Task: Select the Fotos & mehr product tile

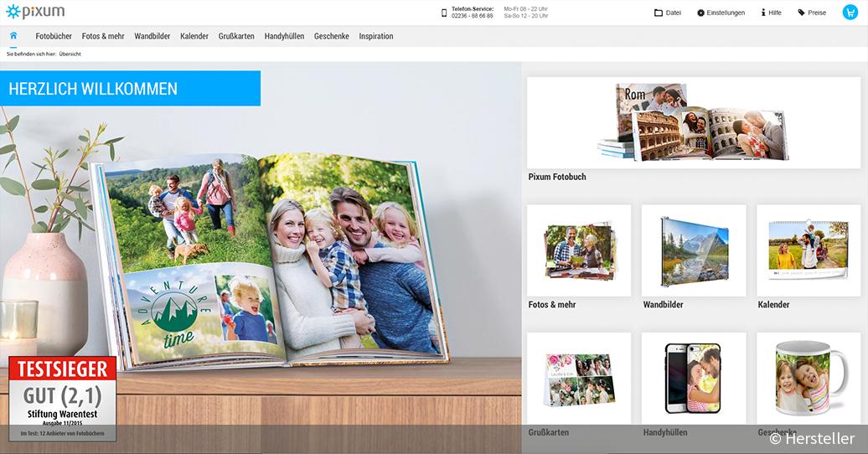Action: tap(579, 250)
